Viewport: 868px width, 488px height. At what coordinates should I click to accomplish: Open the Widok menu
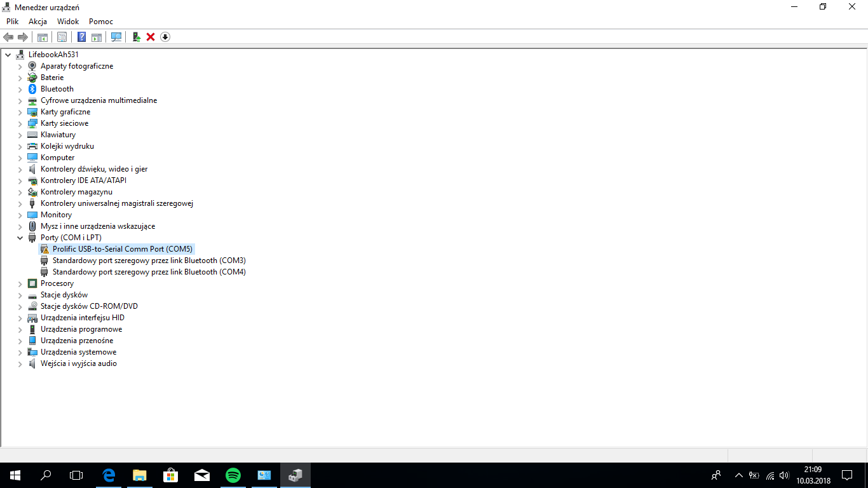point(68,22)
